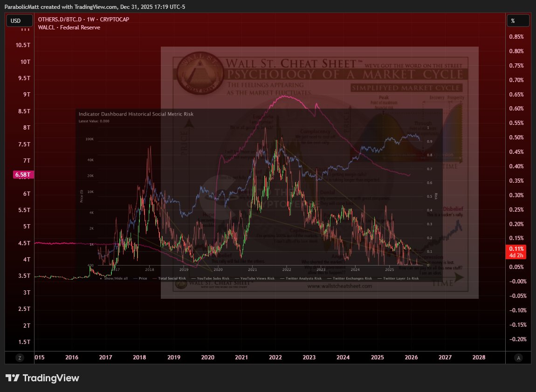This screenshot has width=536, height=392.
Task: Click the TradingView logo at the bottom
Action: pyautogui.click(x=42, y=378)
